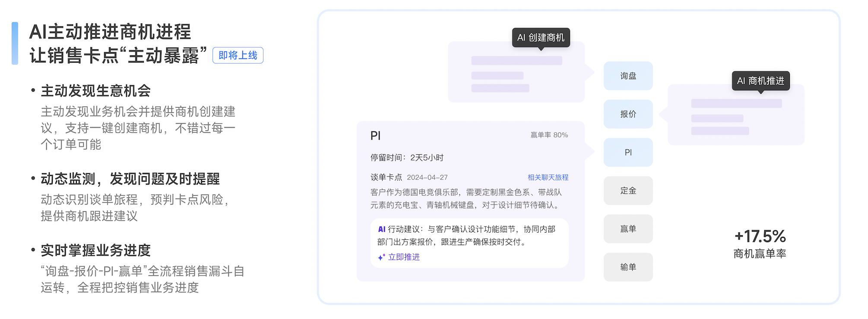868x319 pixels.
Task: Click the purple AI badge before 行动建议
Action: 382,229
